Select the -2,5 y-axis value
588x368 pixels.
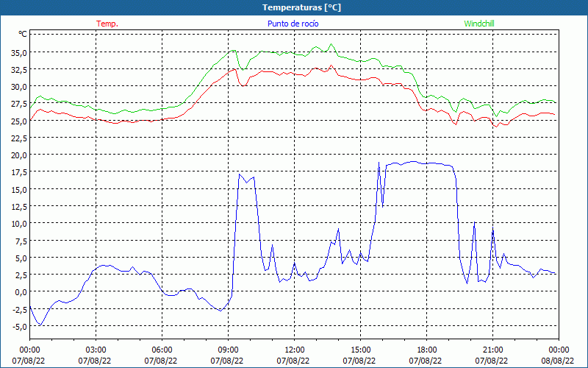pos(20,309)
